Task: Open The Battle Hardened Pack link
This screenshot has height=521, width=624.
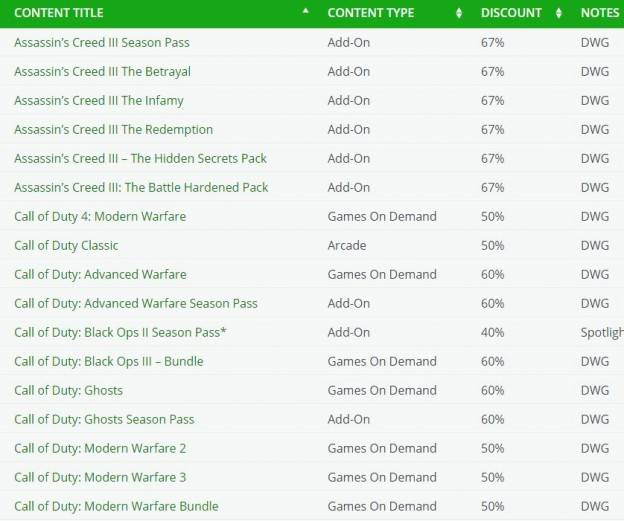Action: coord(141,187)
